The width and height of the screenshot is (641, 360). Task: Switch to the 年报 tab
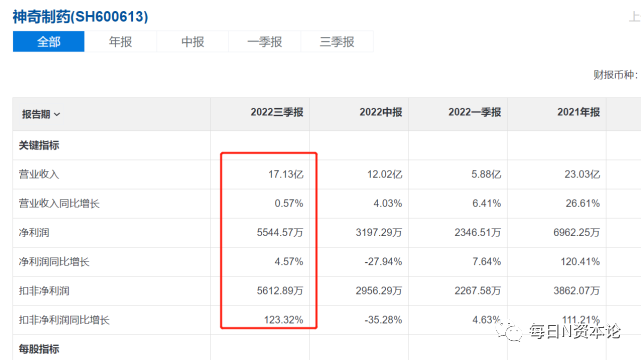click(x=121, y=42)
